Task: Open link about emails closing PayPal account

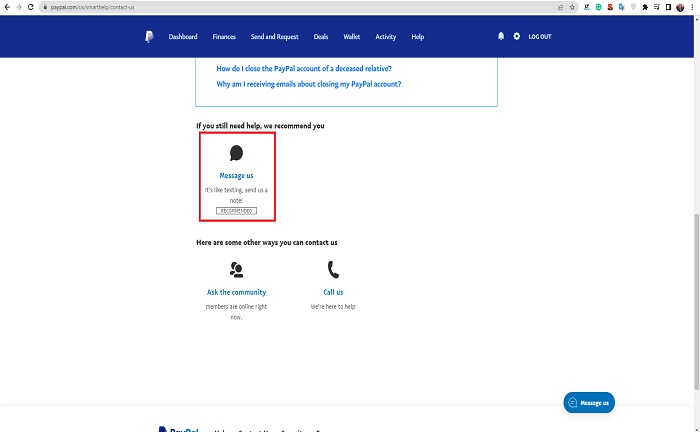Action: point(308,84)
